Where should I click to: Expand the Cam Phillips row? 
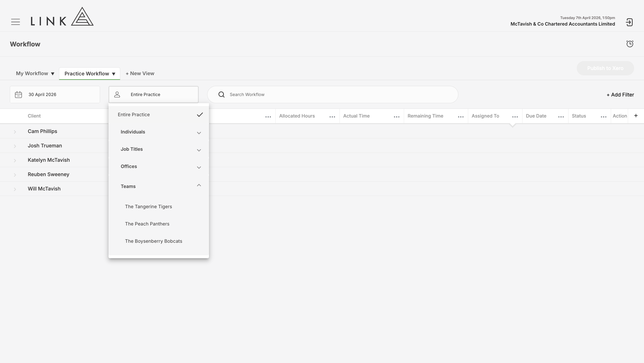[15, 132]
